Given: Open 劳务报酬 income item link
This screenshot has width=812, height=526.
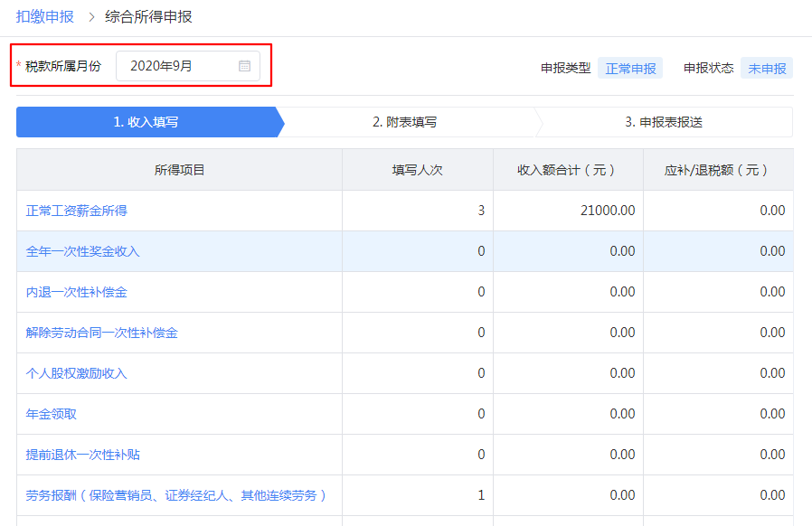Looking at the screenshot, I should [176, 495].
